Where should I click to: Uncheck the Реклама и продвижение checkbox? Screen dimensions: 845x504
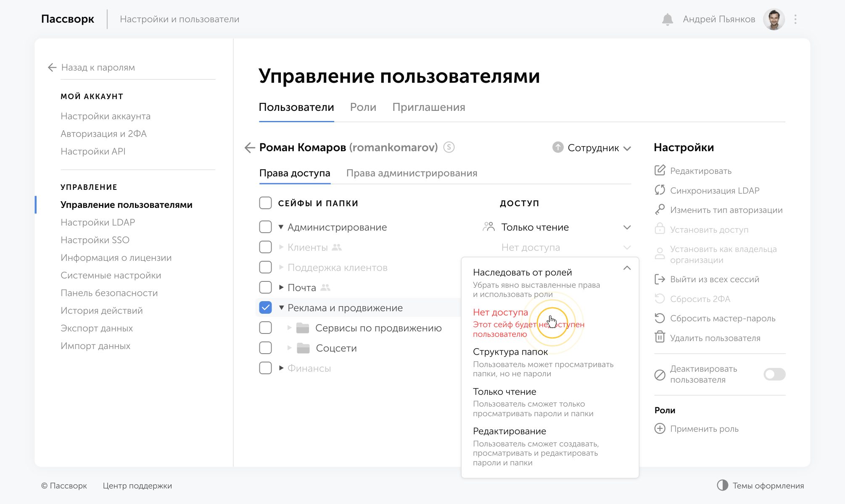pyautogui.click(x=265, y=307)
